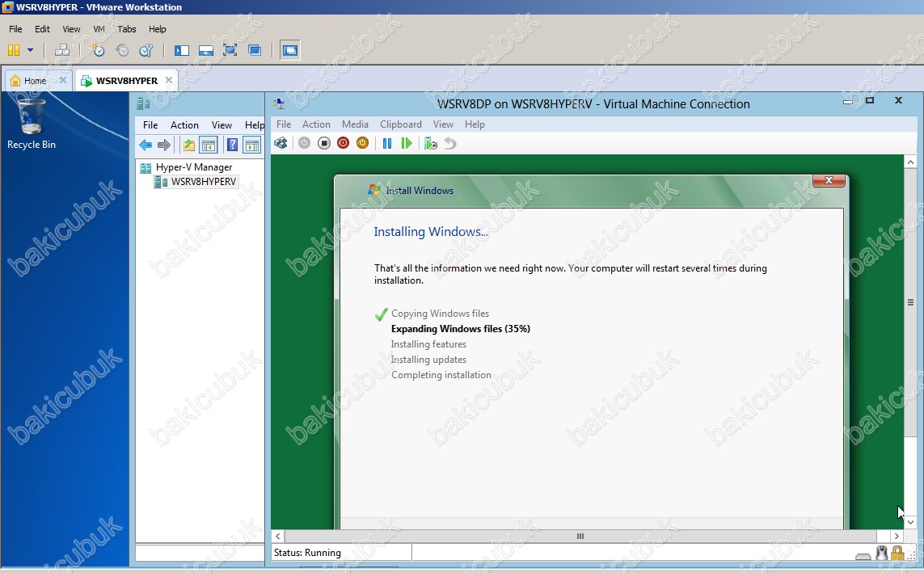
Task: Toggle VMware thumbnail bar icon
Action: [x=205, y=51]
